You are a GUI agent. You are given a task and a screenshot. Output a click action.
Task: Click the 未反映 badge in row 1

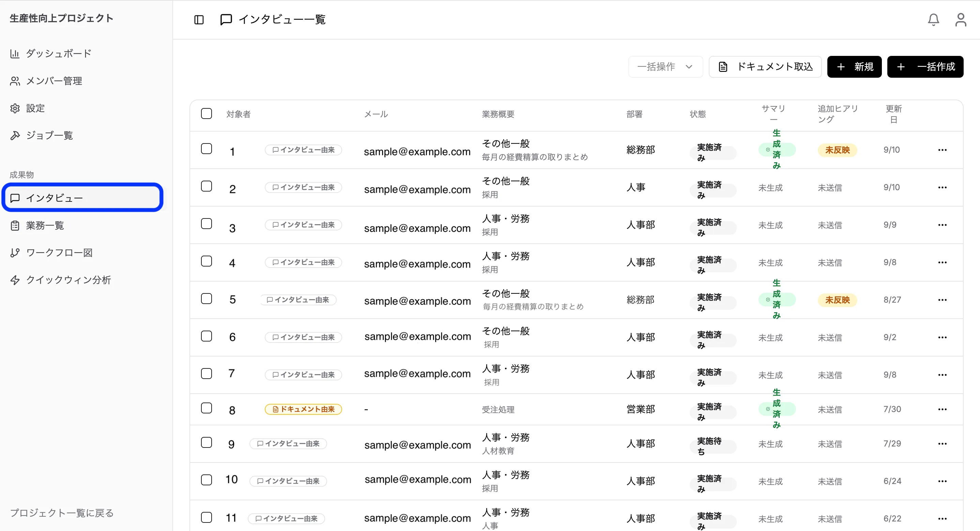837,150
